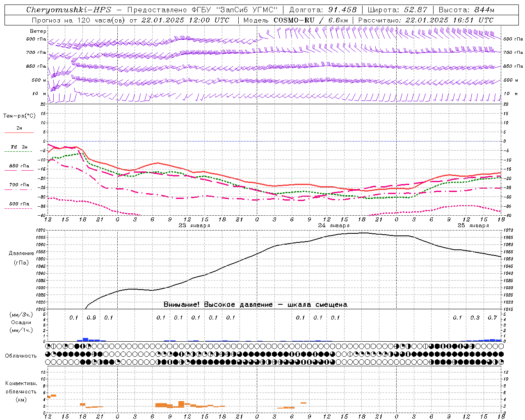
Task: Click the '25 января' date label
Action: point(473,226)
